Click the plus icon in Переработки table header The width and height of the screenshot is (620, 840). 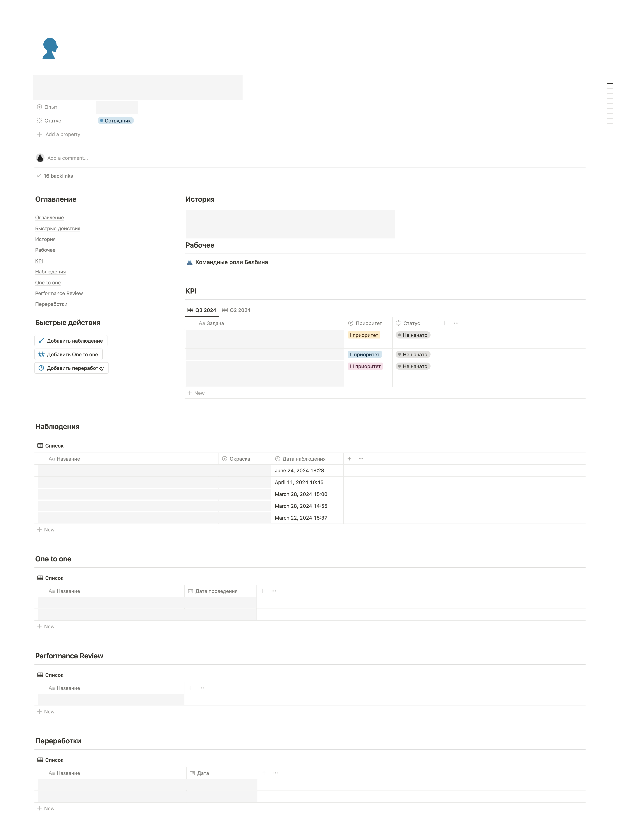click(x=264, y=773)
